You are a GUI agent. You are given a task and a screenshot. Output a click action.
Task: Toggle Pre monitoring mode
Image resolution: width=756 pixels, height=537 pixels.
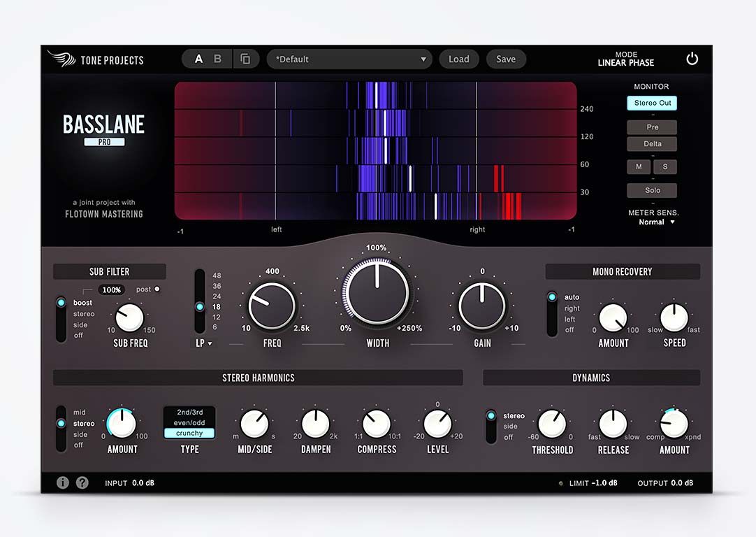(651, 127)
